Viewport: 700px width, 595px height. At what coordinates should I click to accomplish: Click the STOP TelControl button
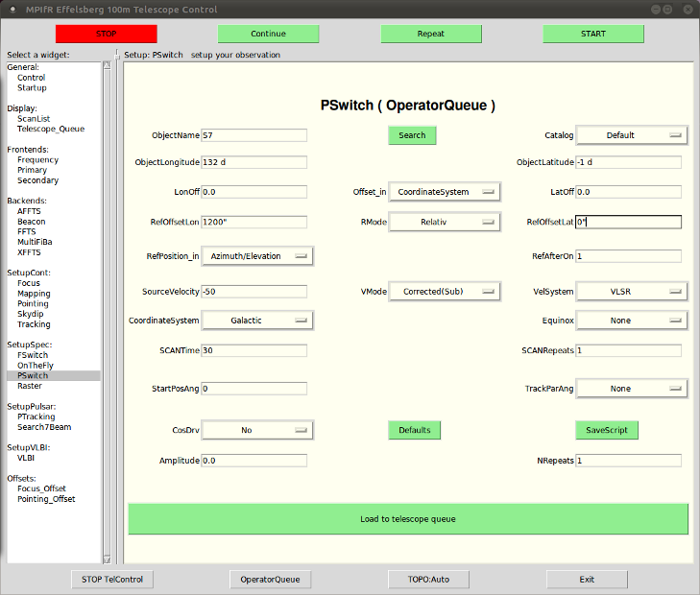click(112, 580)
